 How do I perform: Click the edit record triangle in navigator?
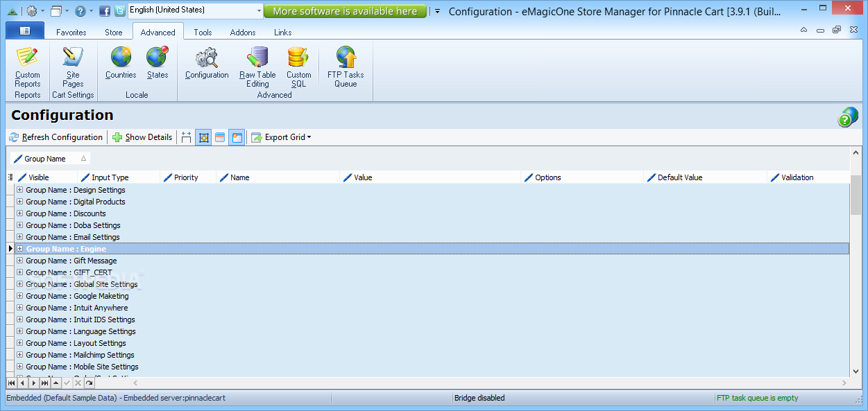point(56,383)
